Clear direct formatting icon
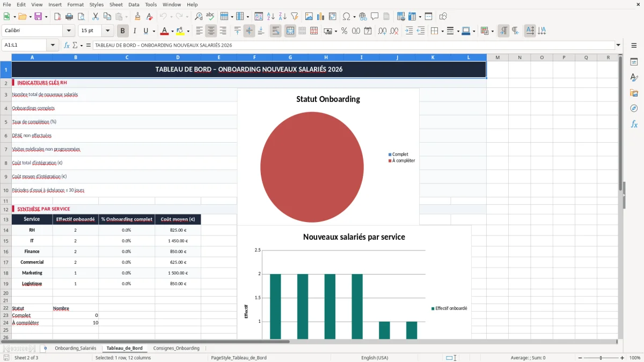Viewport: 644px width, 362px height. (x=149, y=17)
